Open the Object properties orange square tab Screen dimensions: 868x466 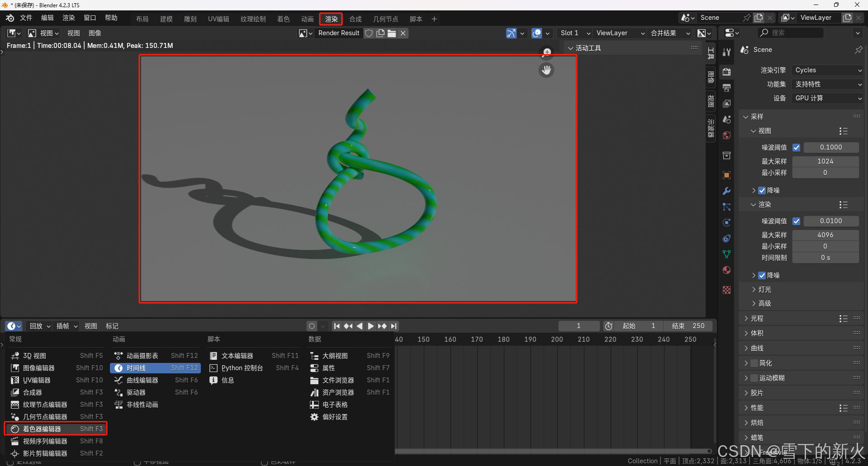(x=726, y=175)
